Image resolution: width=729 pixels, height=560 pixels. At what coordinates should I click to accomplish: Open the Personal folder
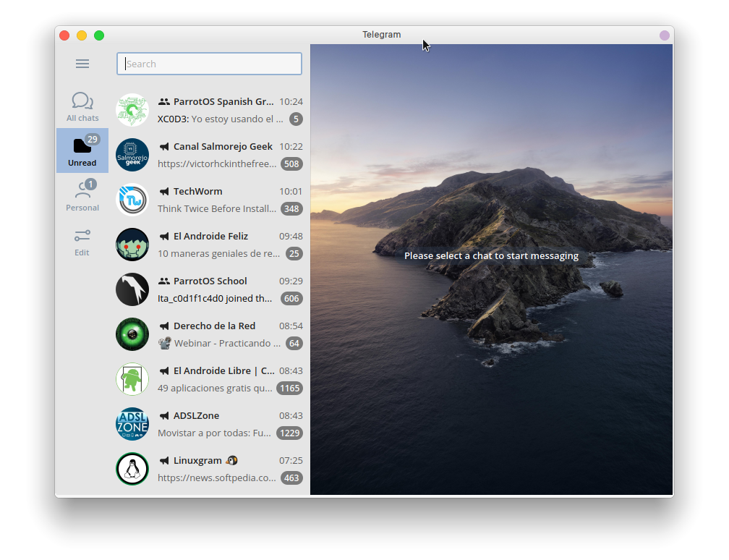point(82,195)
